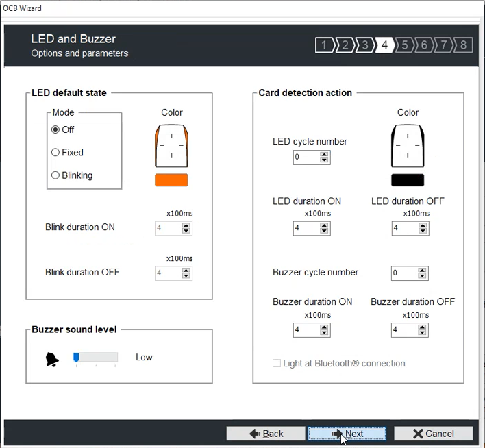Select the Fixed LED mode
Screen dimensions: 485x448
[x=55, y=153]
